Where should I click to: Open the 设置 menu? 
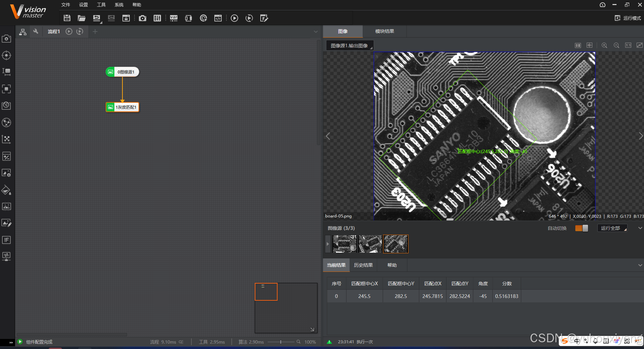click(x=84, y=5)
